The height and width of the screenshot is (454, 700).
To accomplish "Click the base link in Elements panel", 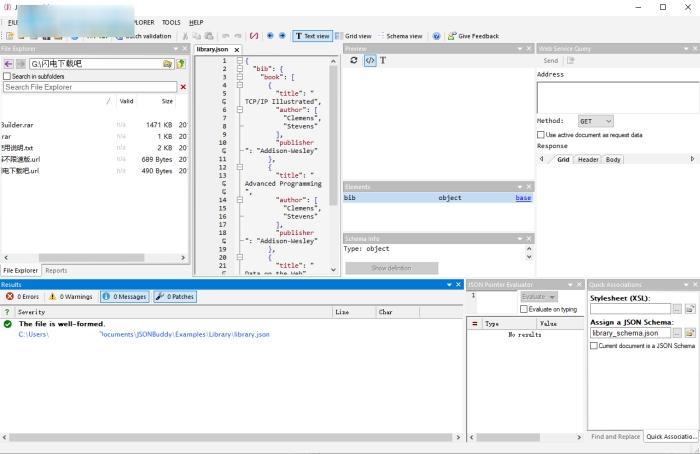I will point(523,198).
